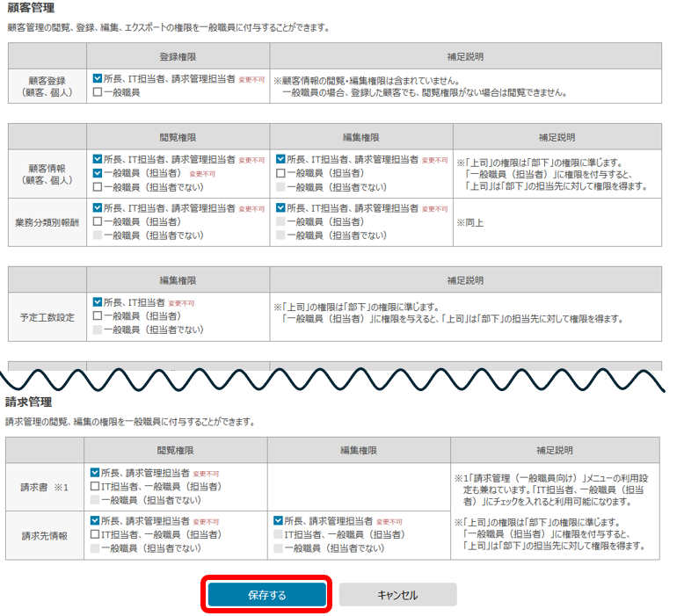Click 所長 checkbox in 顧客情報 編集権限

[x=280, y=160]
